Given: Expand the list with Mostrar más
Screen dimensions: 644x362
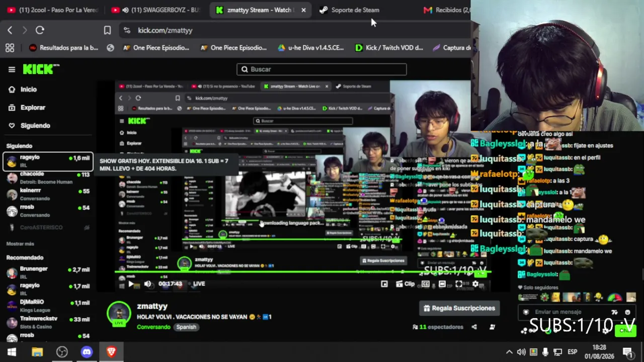Looking at the screenshot, I should 20,244.
